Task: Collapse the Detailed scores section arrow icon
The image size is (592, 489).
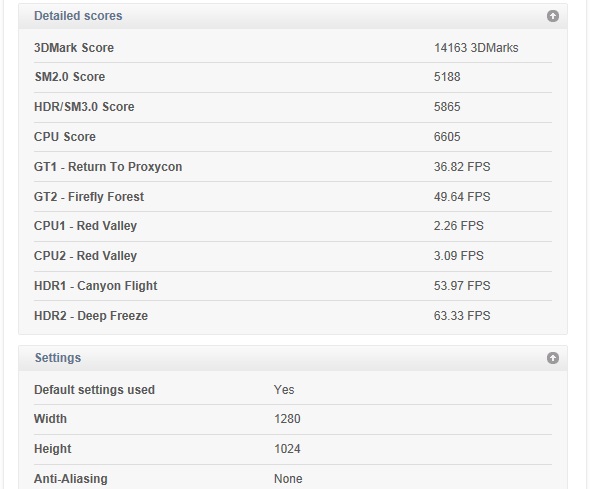Action: (x=552, y=16)
